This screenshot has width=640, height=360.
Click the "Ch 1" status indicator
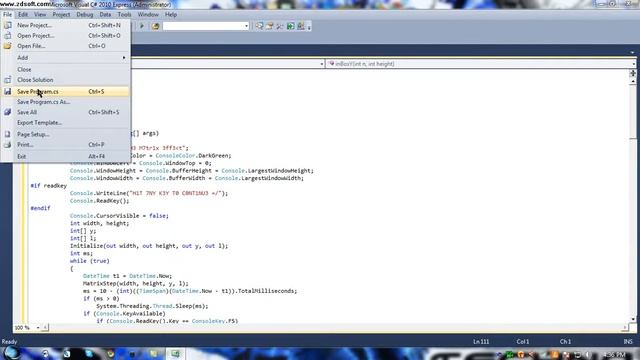[565, 342]
